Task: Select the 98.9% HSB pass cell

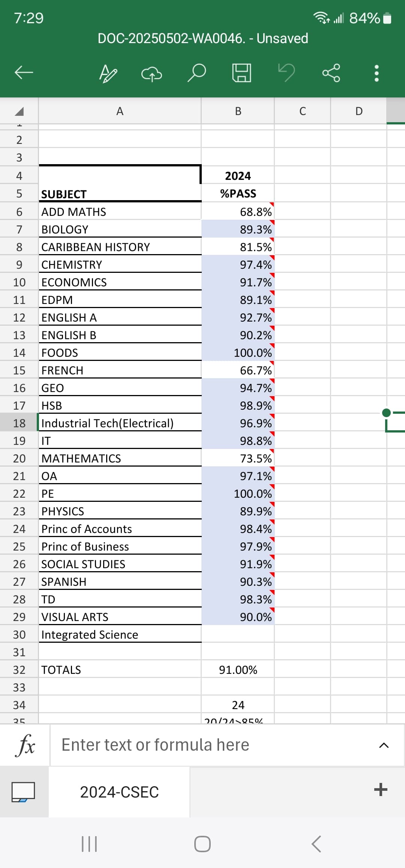Action: (238, 406)
